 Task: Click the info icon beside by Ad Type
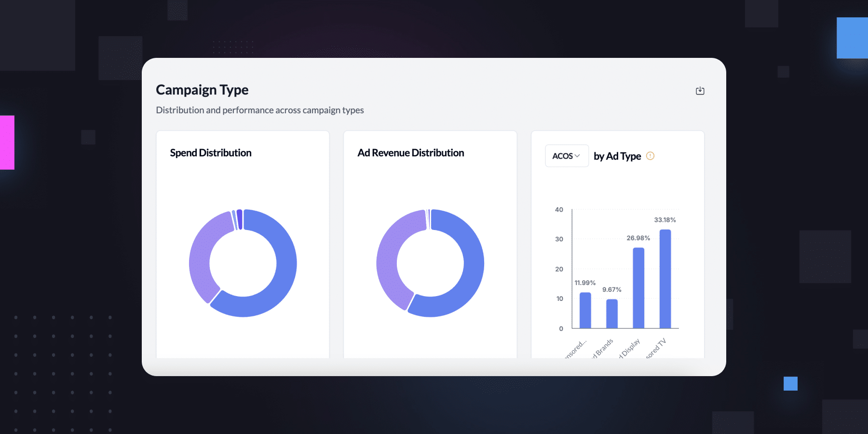pyautogui.click(x=650, y=156)
